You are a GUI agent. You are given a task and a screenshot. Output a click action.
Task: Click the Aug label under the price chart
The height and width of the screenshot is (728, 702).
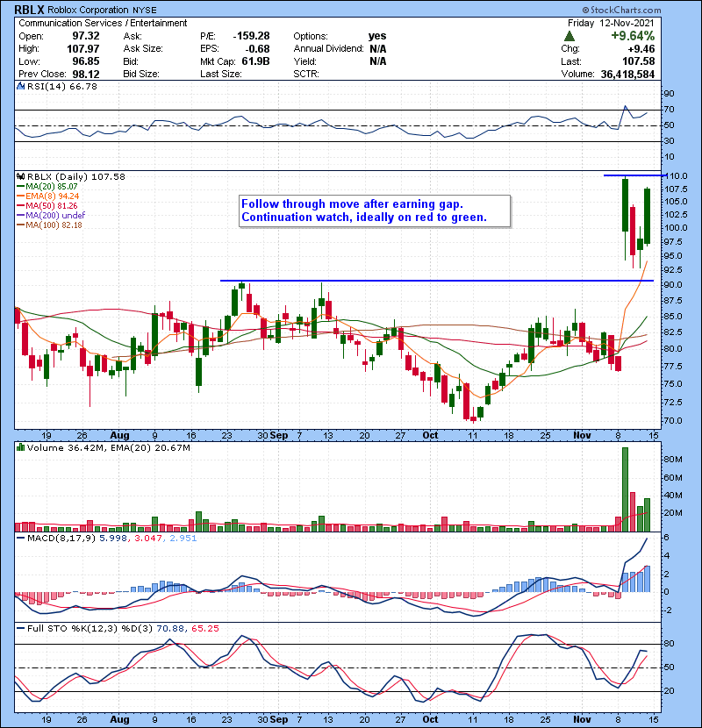tap(119, 436)
